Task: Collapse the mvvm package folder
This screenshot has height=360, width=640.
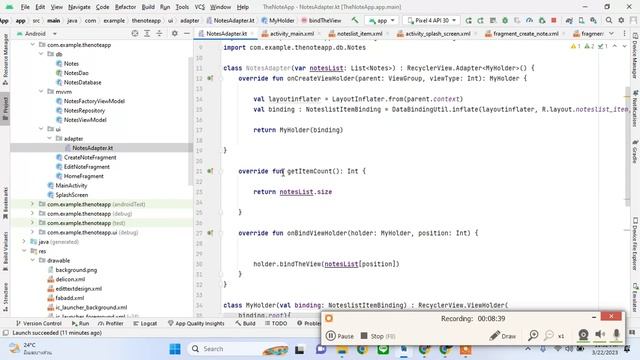Action: point(41,91)
